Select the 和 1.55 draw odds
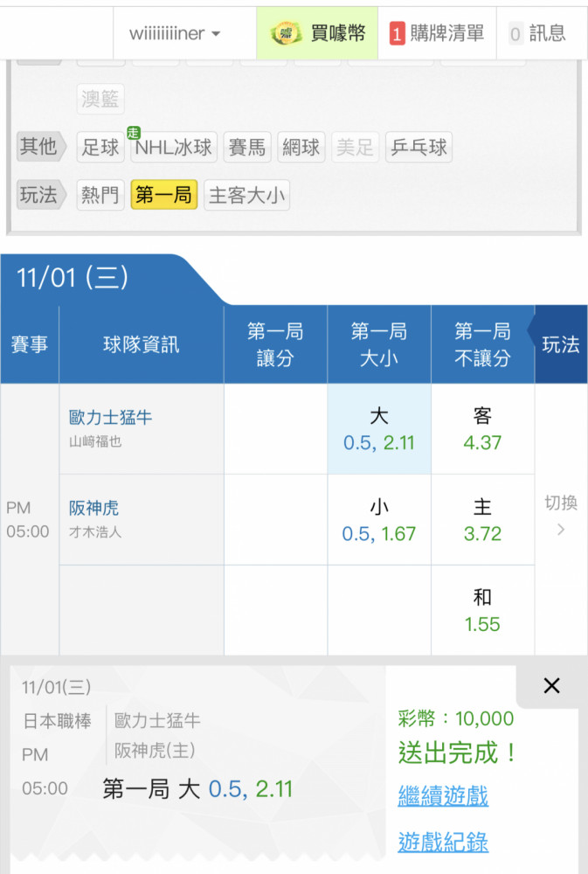 (482, 611)
